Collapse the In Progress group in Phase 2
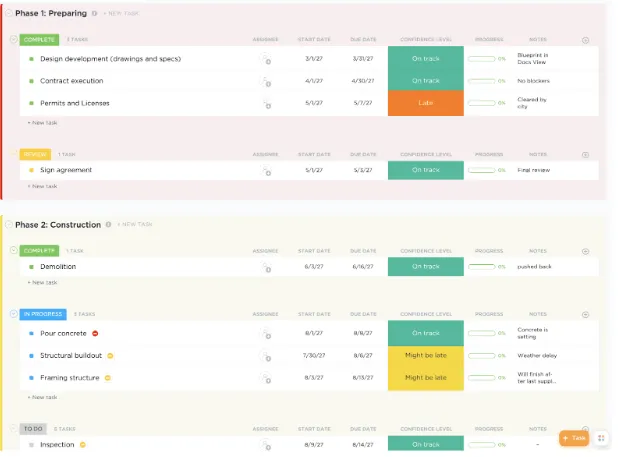The width and height of the screenshot is (618, 457). [x=13, y=314]
